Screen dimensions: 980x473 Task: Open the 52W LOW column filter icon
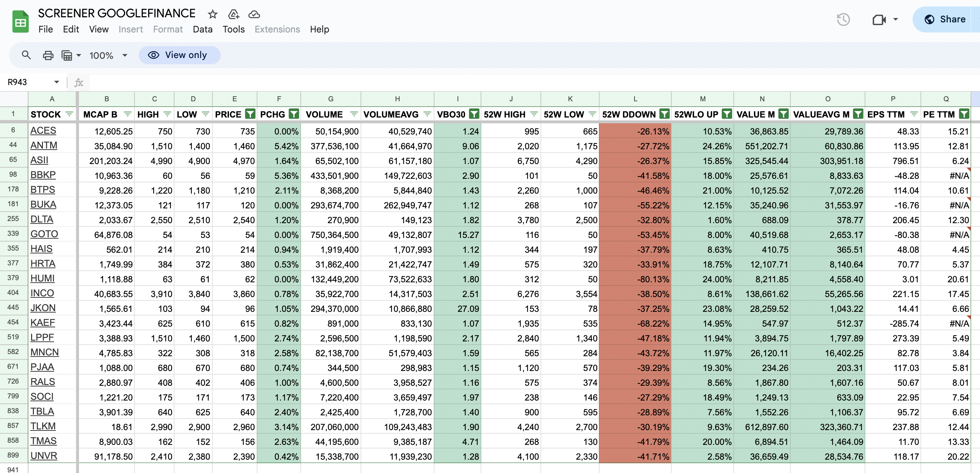(x=592, y=114)
